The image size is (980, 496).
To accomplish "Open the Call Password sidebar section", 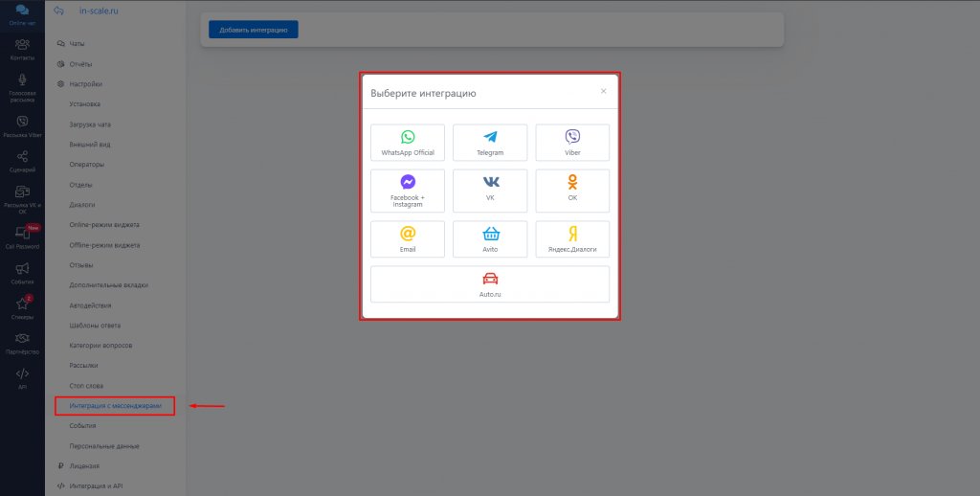I will (x=22, y=237).
